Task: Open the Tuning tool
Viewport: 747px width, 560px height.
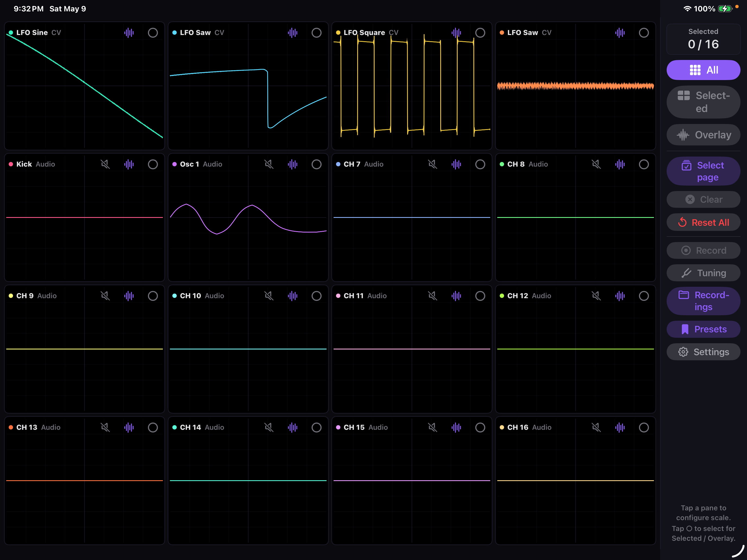Action: [703, 273]
